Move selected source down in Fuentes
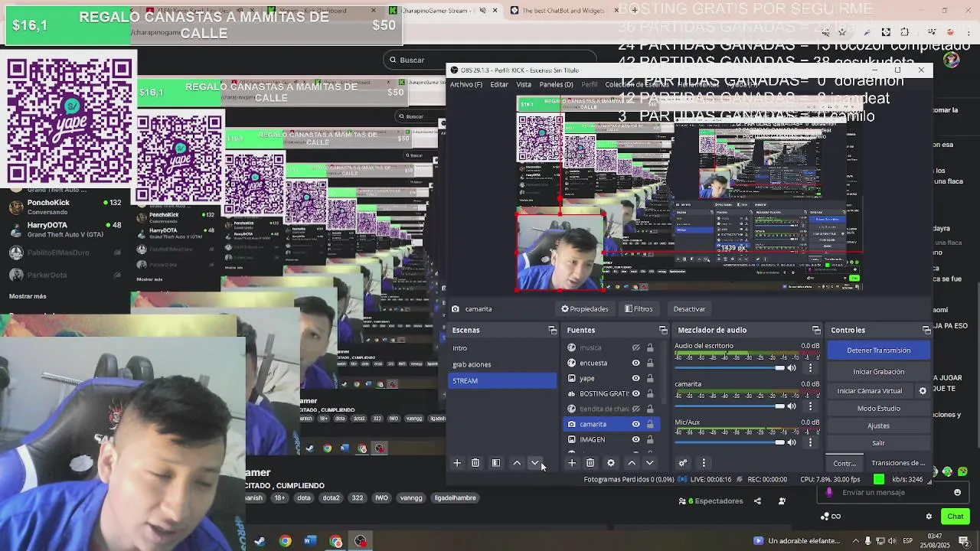The width and height of the screenshot is (980, 551). point(650,463)
